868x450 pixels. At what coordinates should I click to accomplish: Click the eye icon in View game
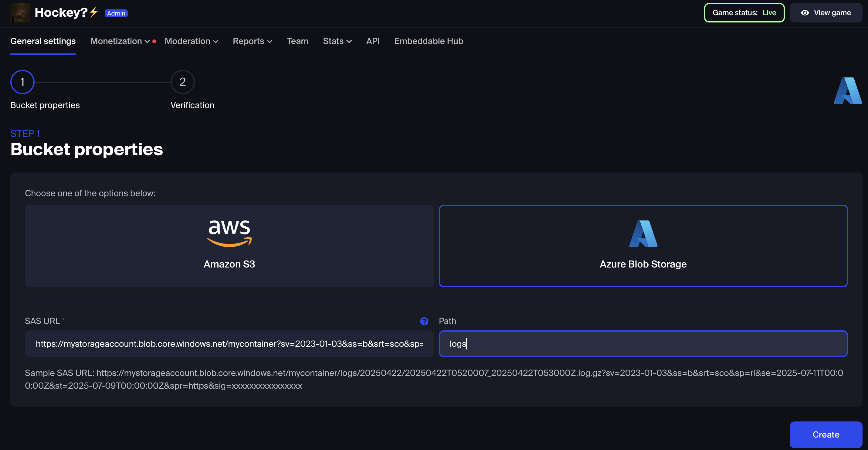point(805,13)
